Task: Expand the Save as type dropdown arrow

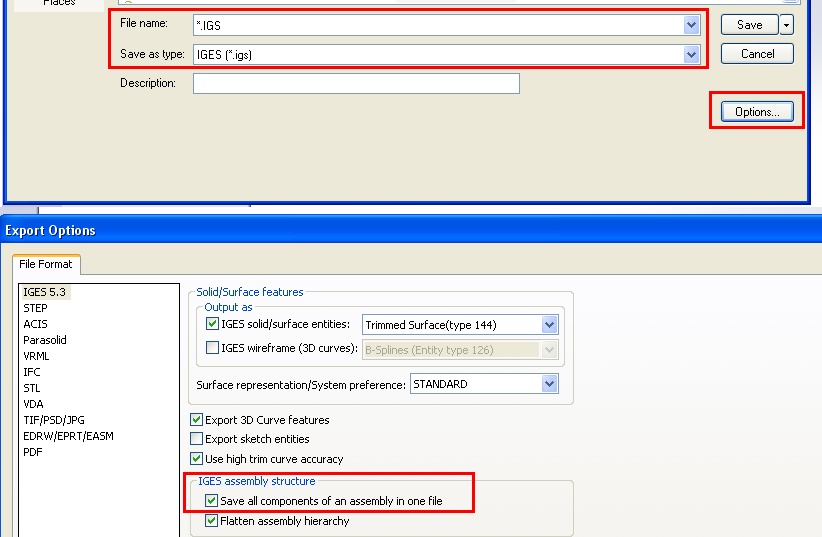Action: (x=691, y=54)
